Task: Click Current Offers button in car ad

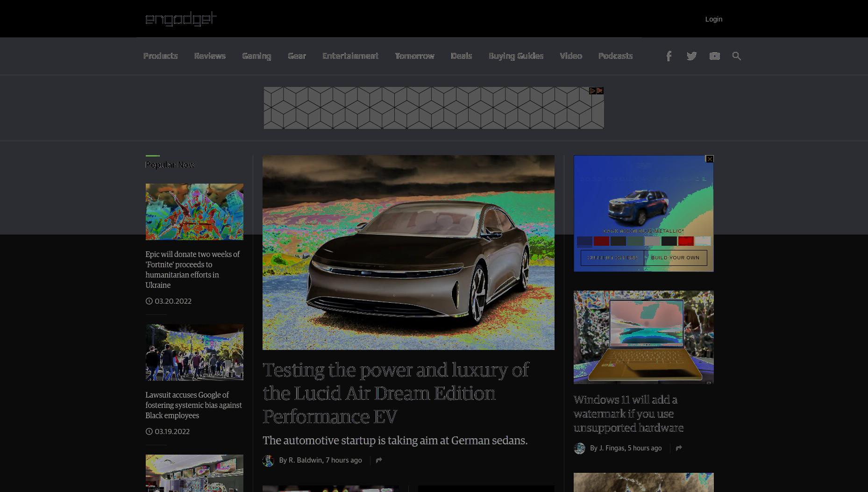Action: (x=612, y=258)
